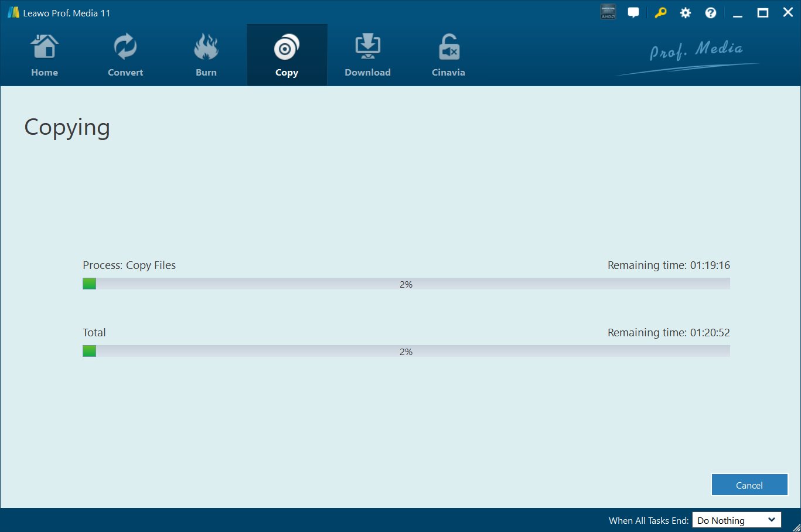Image resolution: width=801 pixels, height=532 pixels.
Task: Click the key registration icon
Action: 660,12
